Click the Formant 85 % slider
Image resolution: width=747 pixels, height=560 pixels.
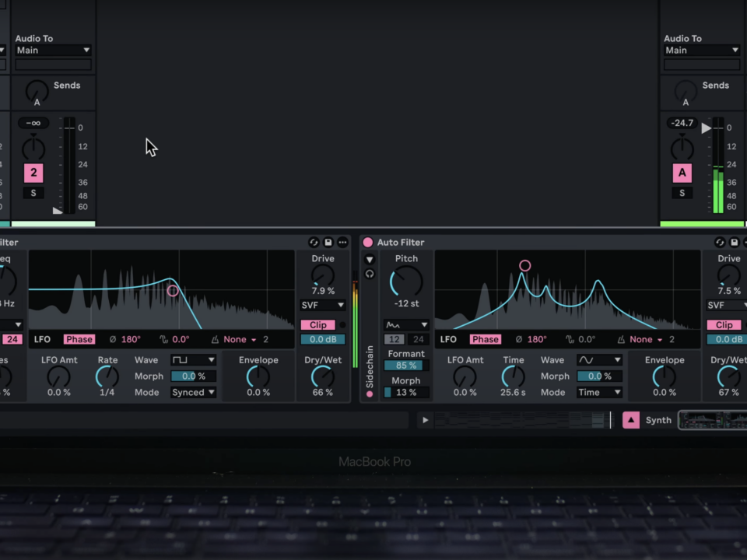(x=405, y=366)
